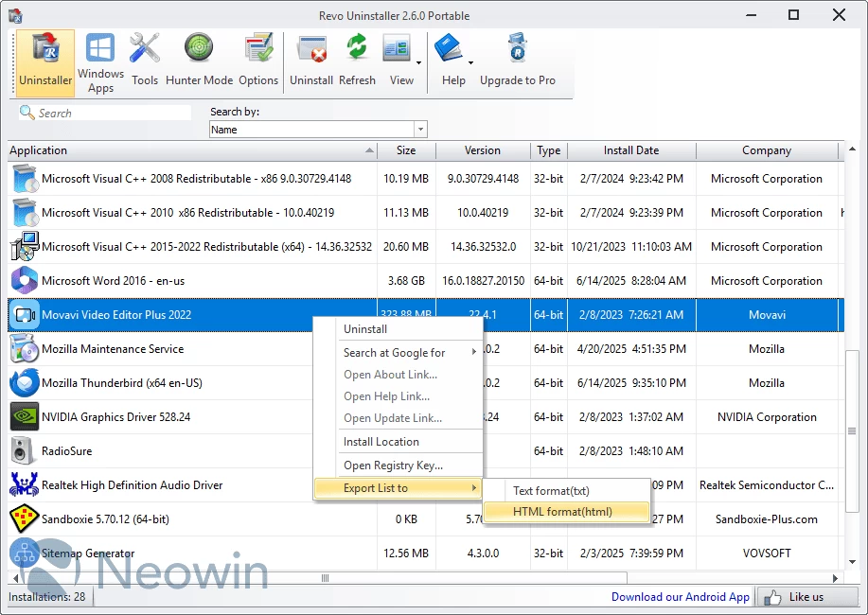Click the Upgrade to Pro icon
Viewport: 868px width, 615px height.
(x=518, y=47)
